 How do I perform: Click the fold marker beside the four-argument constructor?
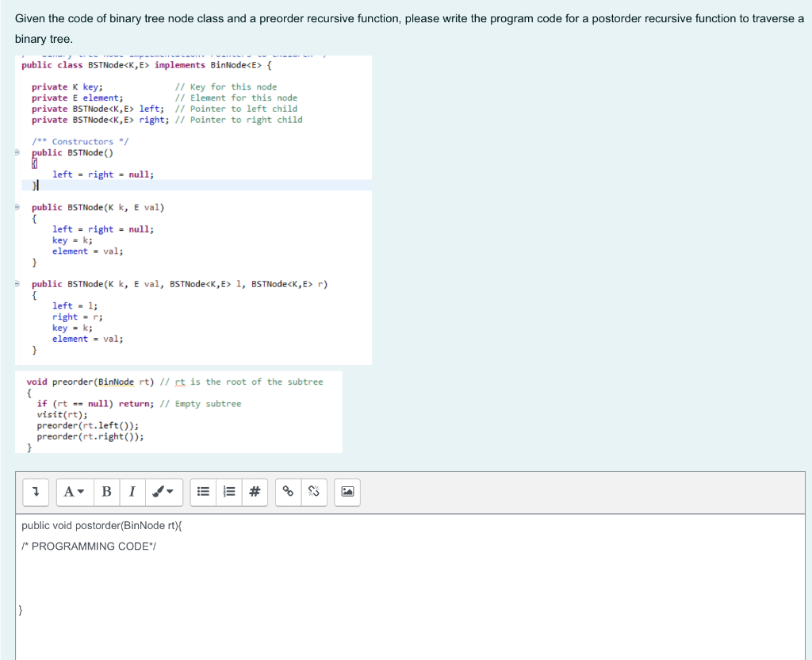pos(17,284)
